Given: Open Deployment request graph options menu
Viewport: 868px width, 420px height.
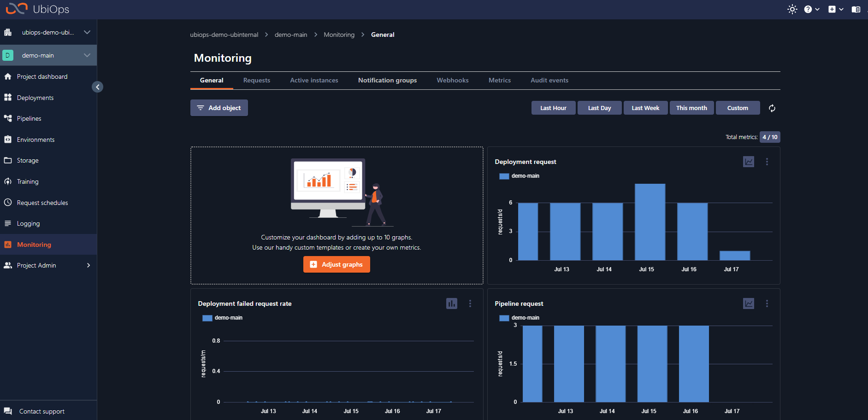Looking at the screenshot, I should (x=767, y=162).
